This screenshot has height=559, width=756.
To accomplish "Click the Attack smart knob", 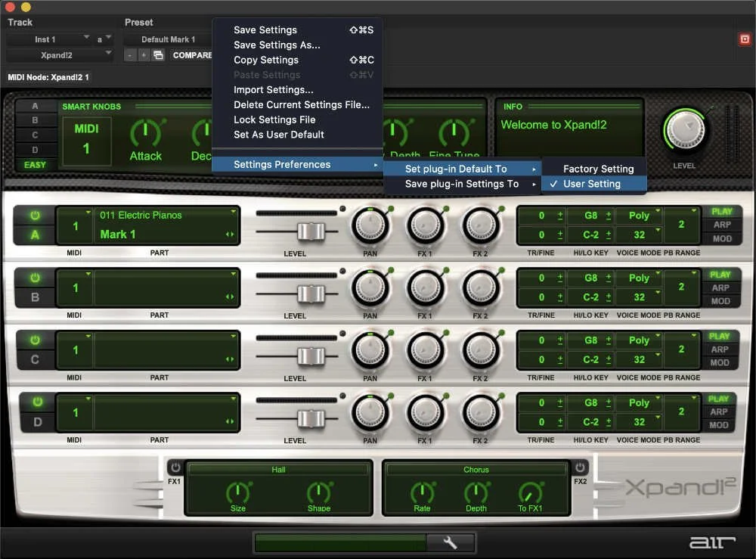I will [145, 132].
